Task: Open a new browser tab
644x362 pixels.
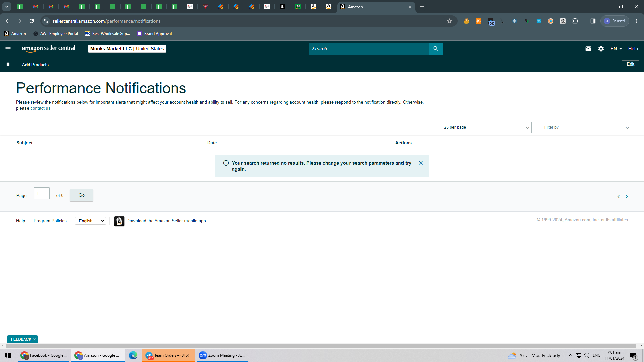Action: pyautogui.click(x=422, y=7)
